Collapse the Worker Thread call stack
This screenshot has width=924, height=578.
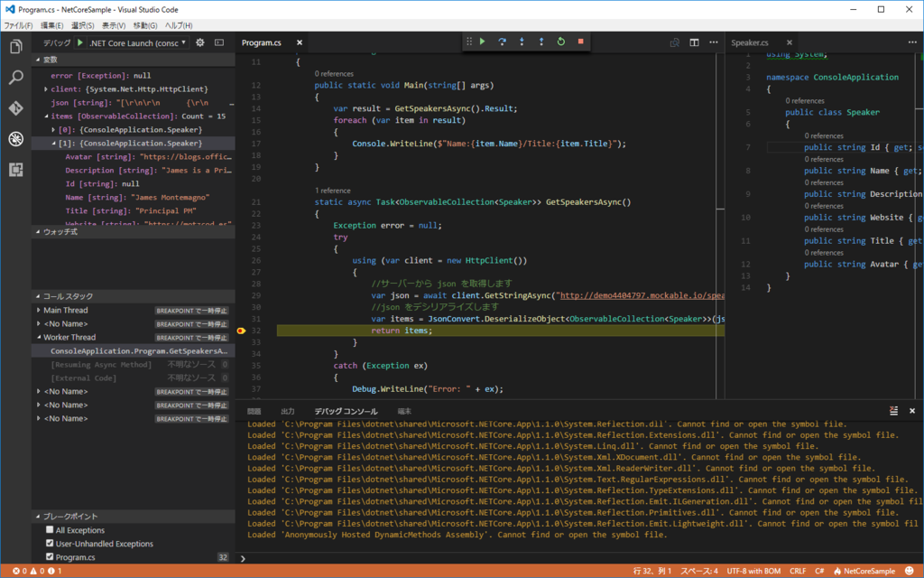[39, 338]
